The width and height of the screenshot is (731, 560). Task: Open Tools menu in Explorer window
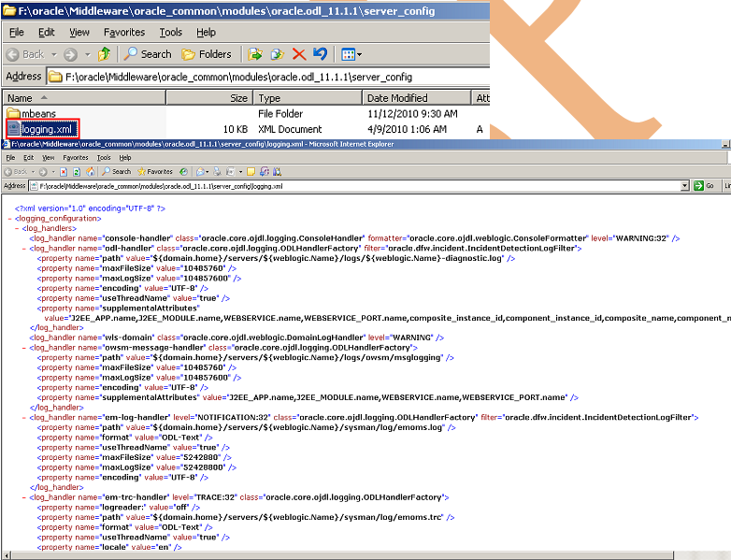click(x=171, y=32)
